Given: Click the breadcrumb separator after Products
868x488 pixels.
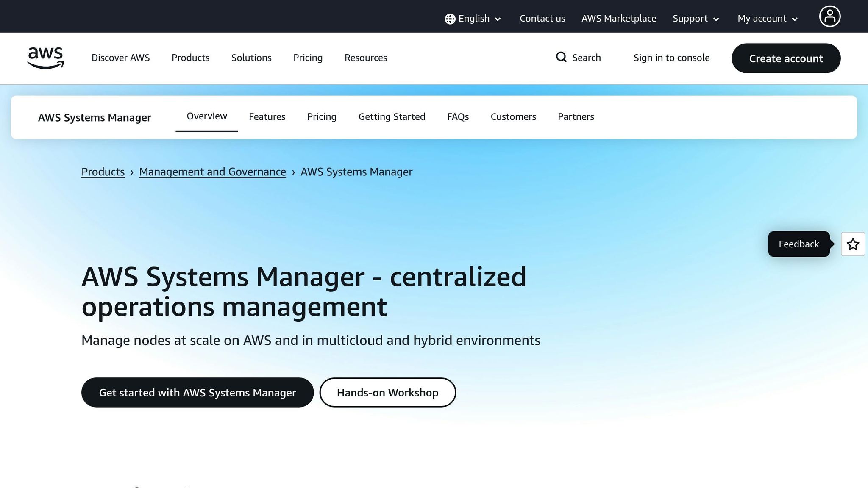Looking at the screenshot, I should 132,172.
